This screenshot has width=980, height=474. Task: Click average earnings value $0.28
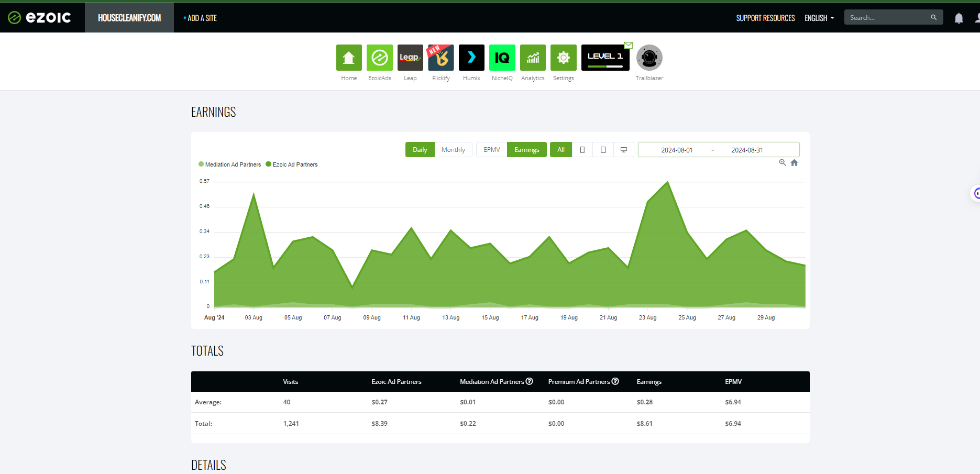(x=645, y=402)
